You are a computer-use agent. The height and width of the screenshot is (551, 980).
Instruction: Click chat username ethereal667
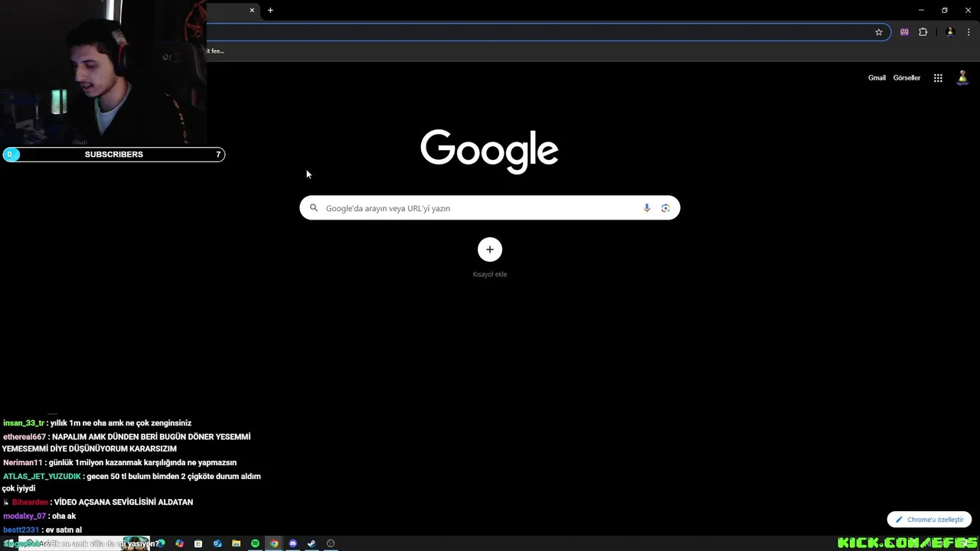(x=24, y=437)
